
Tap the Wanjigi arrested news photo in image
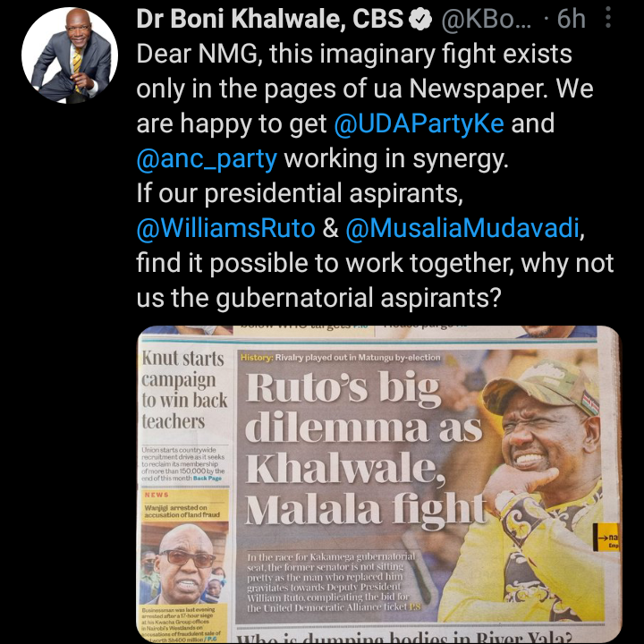click(x=184, y=563)
